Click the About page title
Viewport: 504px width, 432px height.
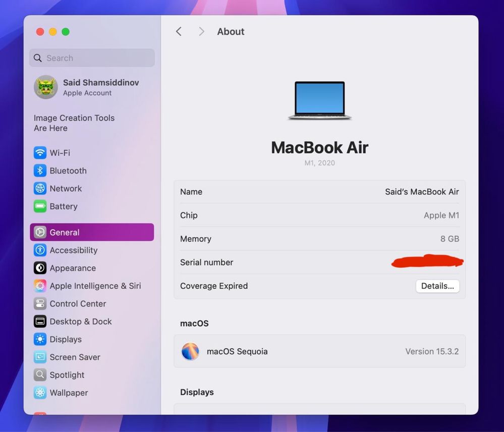(231, 31)
